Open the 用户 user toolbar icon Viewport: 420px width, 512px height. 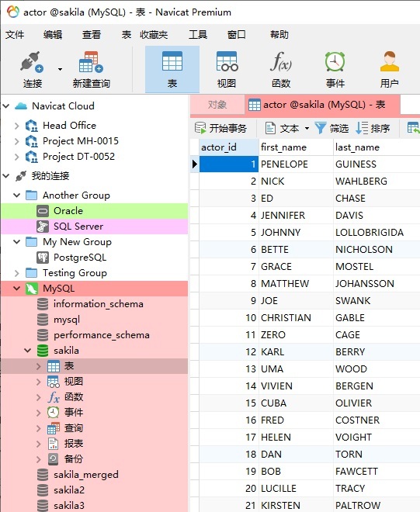389,62
